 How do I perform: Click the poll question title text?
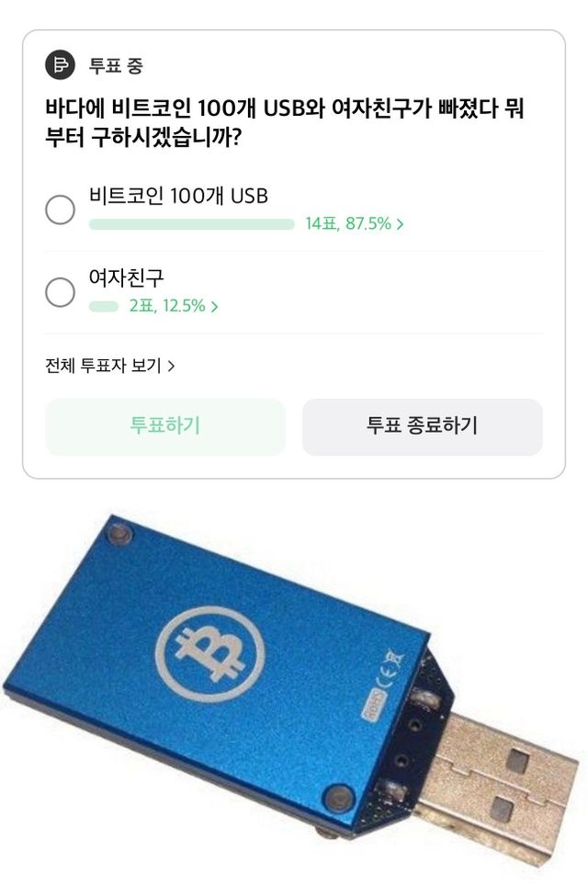(x=285, y=122)
